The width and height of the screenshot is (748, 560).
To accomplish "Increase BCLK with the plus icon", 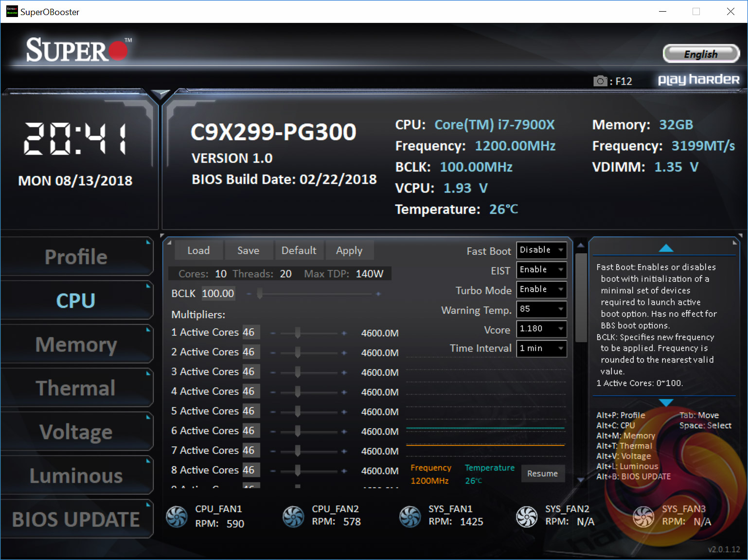I will [x=378, y=294].
